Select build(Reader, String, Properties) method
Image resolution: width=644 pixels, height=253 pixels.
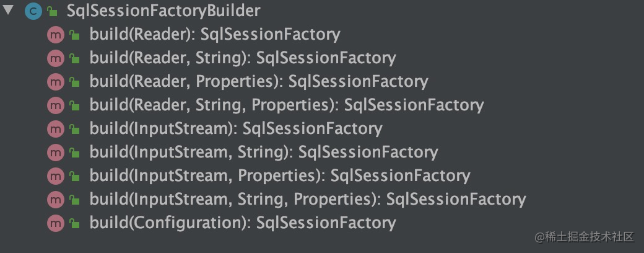pyautogui.click(x=287, y=105)
